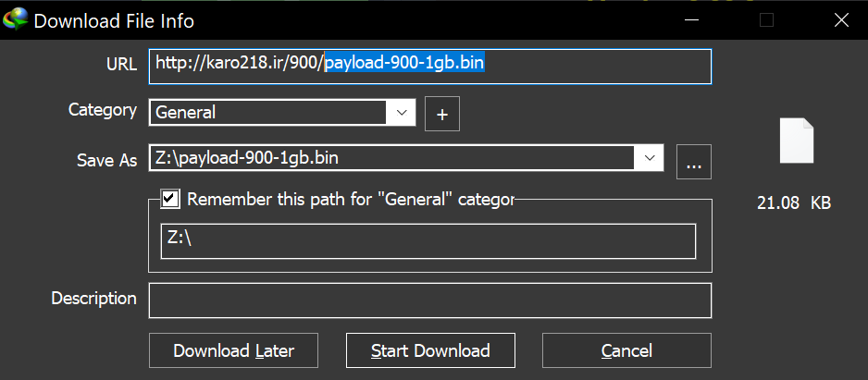Click the blank file type icon
This screenshot has height=380, width=868.
point(796,141)
